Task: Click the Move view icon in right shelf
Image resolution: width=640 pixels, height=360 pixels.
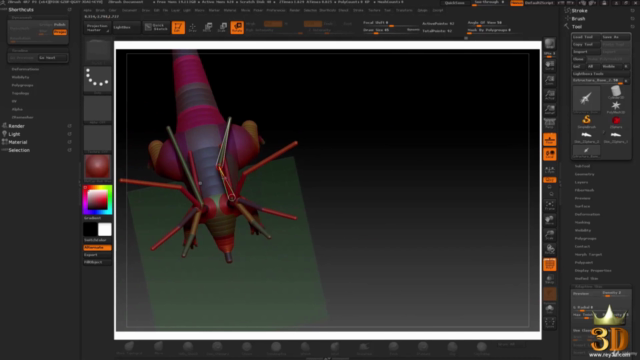Action: click(550, 220)
